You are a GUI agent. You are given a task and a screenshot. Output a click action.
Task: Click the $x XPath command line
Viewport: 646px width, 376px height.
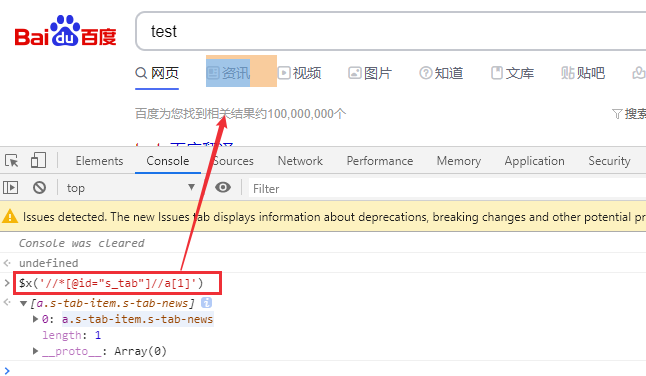tap(111, 283)
